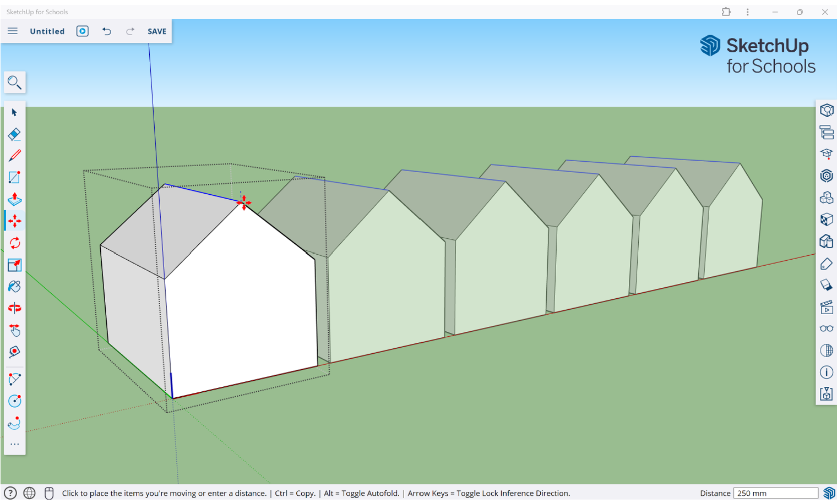Undo the last action

pos(107,31)
